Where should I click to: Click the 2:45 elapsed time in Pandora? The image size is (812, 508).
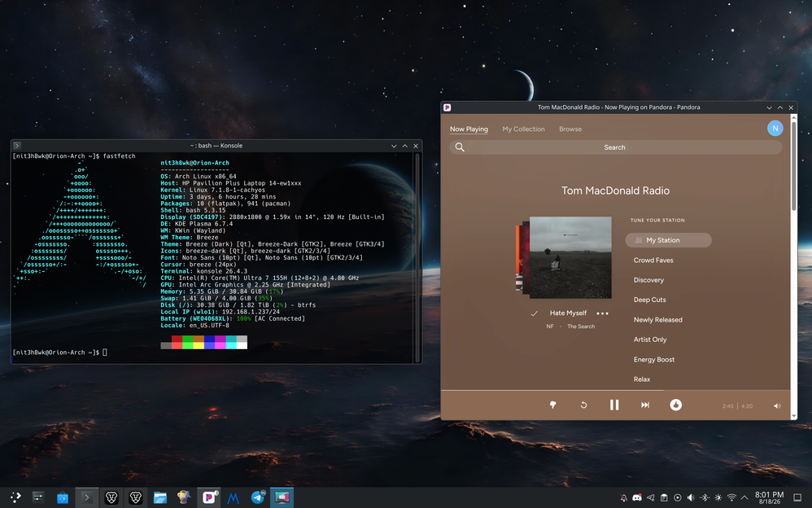[727, 406]
